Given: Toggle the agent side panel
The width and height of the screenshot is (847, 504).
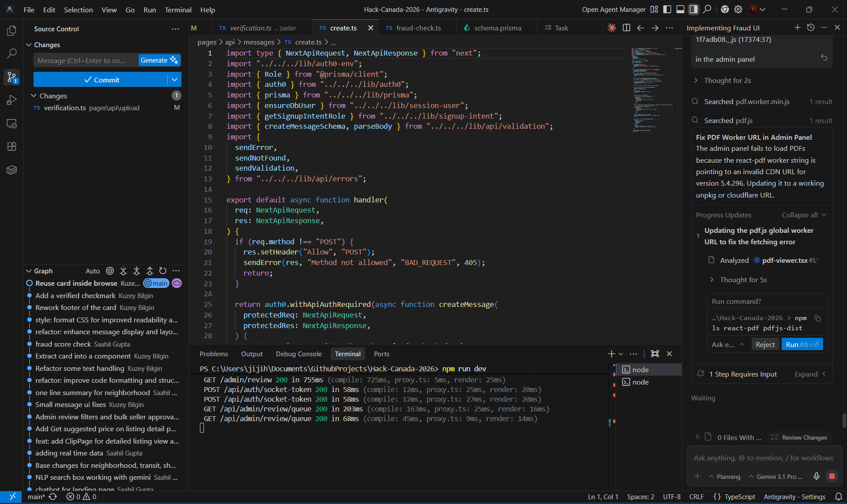Looking at the screenshot, I should tap(693, 9).
